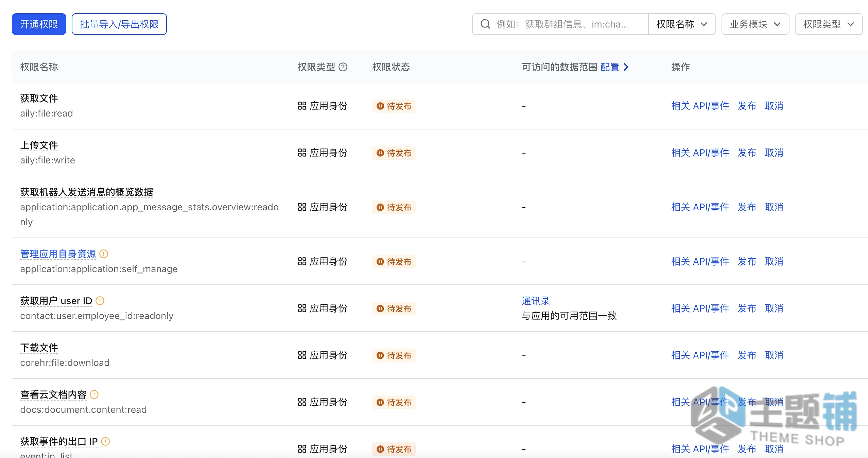Click chevron arrow next to 配置
The image size is (868, 458).
[x=626, y=67]
